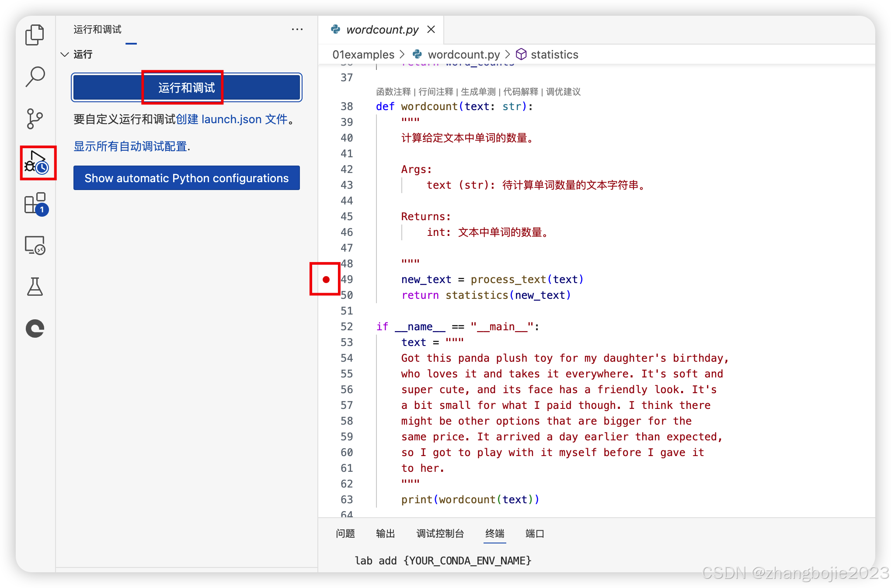Open the Explorer files icon
Screen dimensions: 891x588
point(35,35)
